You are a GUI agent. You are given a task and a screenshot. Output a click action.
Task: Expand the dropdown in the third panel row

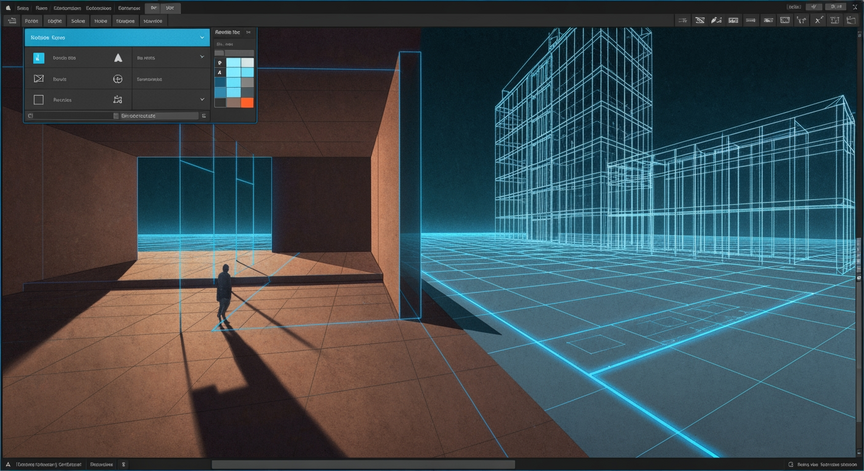click(x=202, y=99)
